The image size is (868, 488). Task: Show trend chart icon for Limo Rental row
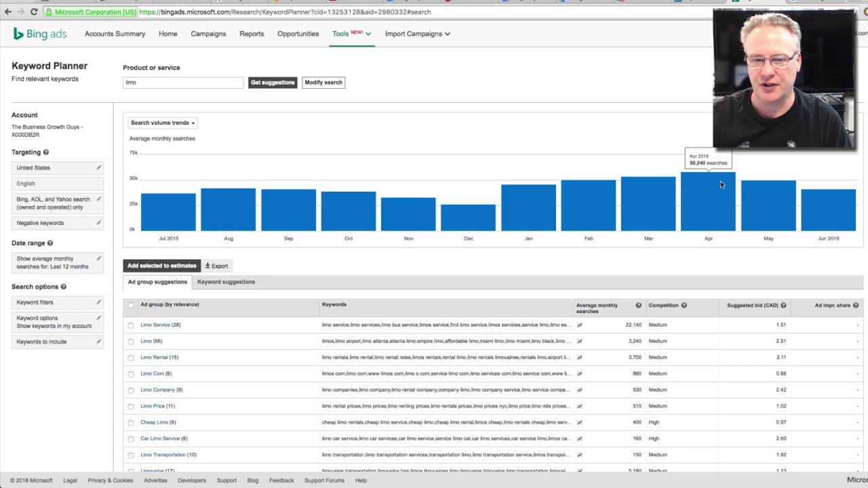coord(579,357)
